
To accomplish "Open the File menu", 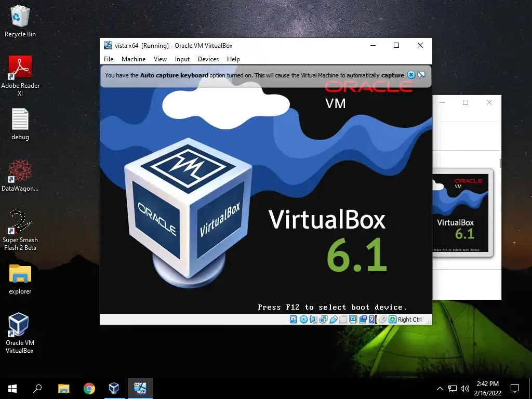I will [x=109, y=59].
